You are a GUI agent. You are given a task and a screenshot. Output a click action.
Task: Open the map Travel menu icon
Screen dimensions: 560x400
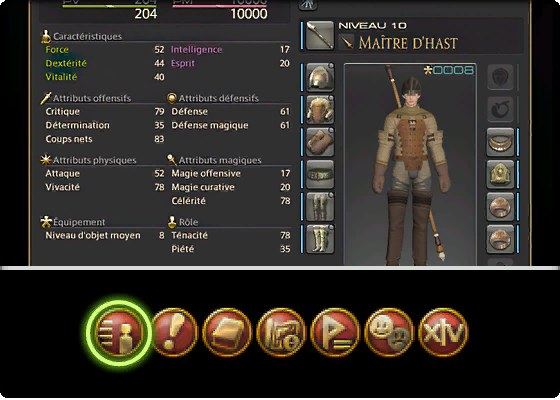click(281, 332)
